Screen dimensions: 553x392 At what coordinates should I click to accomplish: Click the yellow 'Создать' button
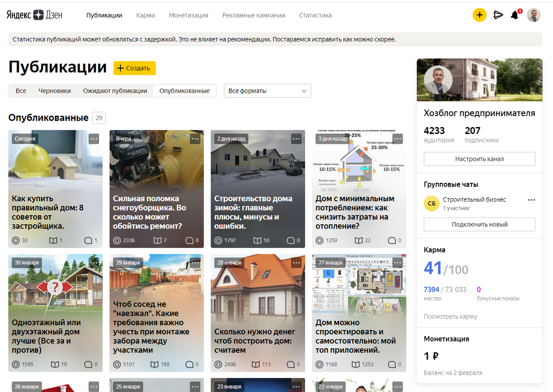click(135, 68)
